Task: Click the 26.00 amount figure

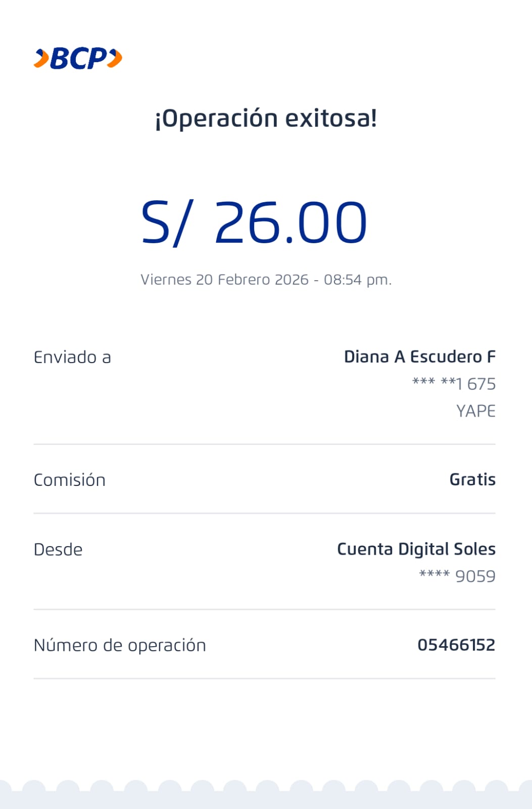Action: click(291, 223)
